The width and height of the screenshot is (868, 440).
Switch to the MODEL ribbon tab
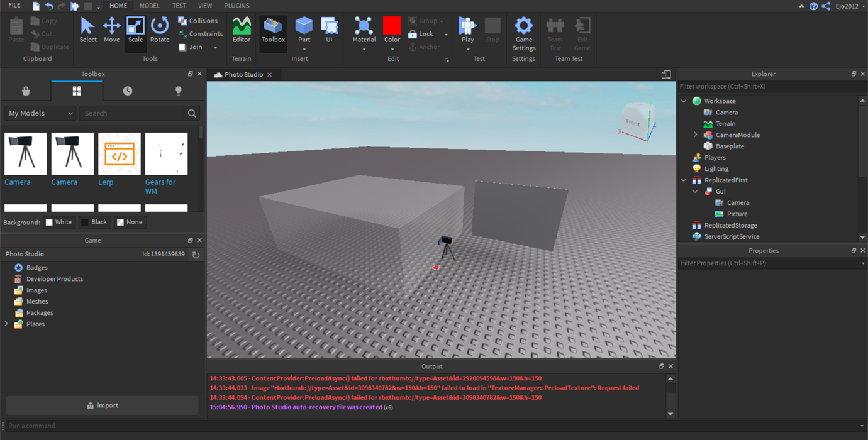(149, 6)
